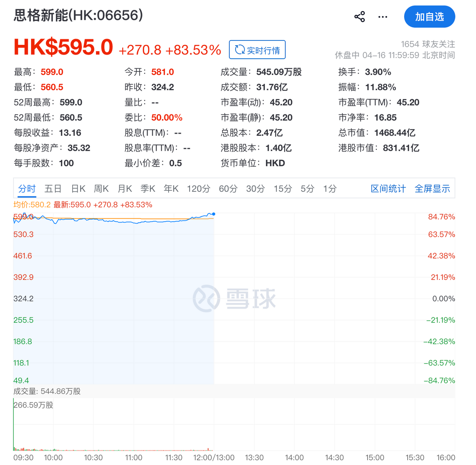Refresh using the 实时行情 button
This screenshot has height=465, width=476.
[257, 50]
